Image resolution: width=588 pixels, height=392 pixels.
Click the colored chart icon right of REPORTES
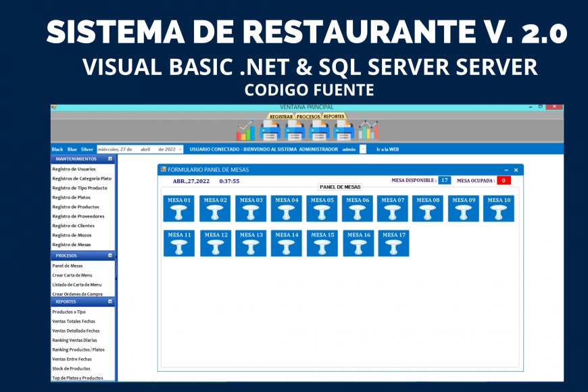click(367, 129)
